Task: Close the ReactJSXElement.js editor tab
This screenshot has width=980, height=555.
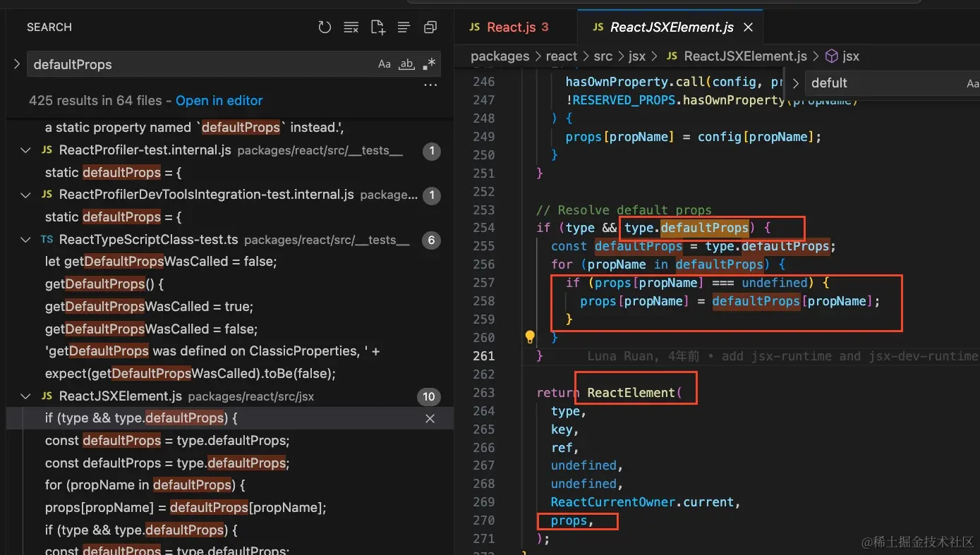Action: 749,28
